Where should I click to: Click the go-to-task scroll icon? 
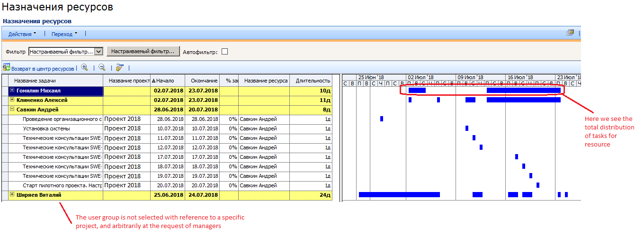coord(119,68)
